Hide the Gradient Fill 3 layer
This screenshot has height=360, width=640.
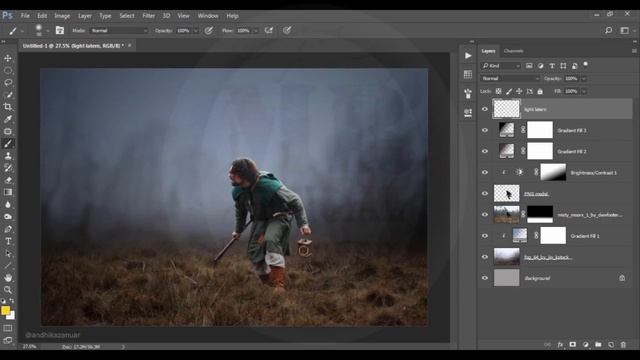point(485,130)
